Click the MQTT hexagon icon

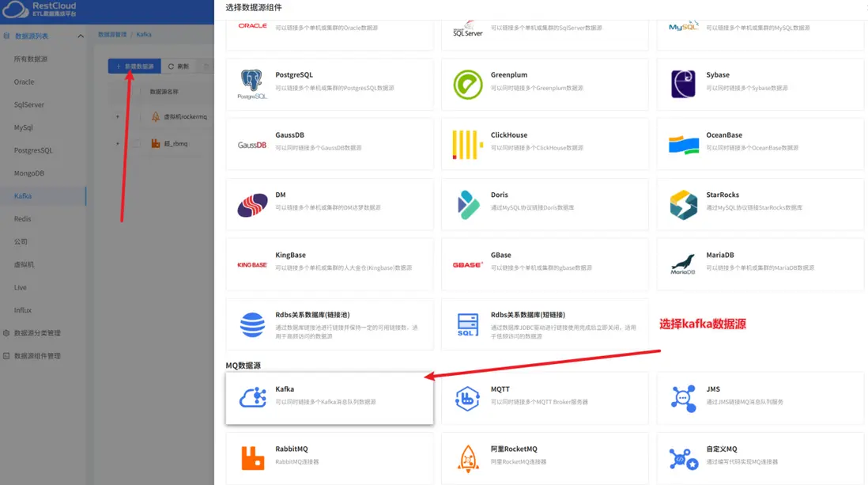(468, 399)
